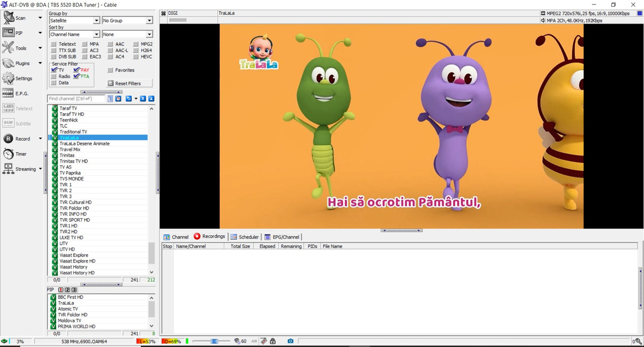The image size is (644, 347).
Task: Open the Tools wrench icon
Action: 8,48
